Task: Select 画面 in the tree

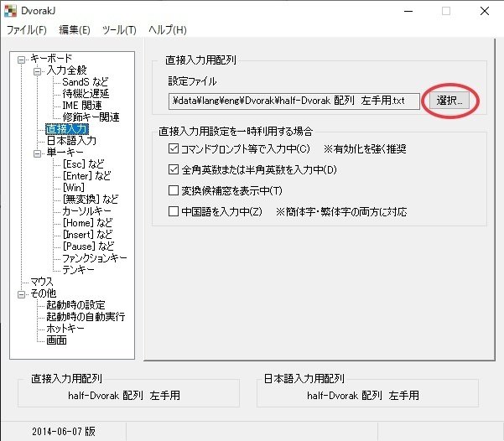Action: (x=56, y=340)
